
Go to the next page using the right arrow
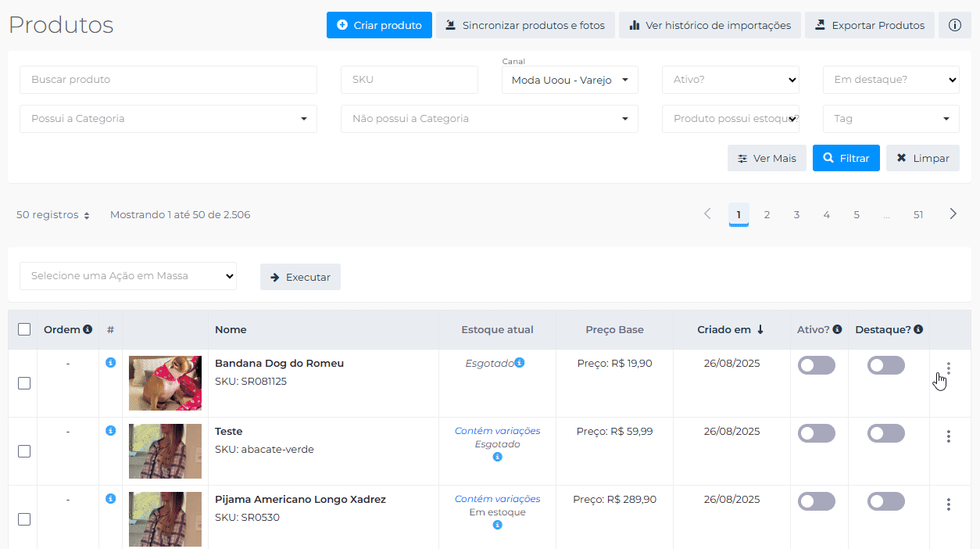[x=953, y=214]
